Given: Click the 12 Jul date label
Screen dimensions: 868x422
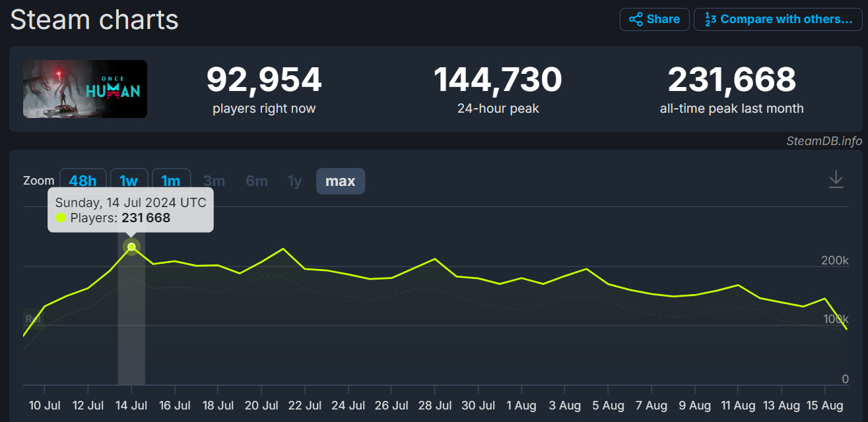Looking at the screenshot, I should pos(88,405).
